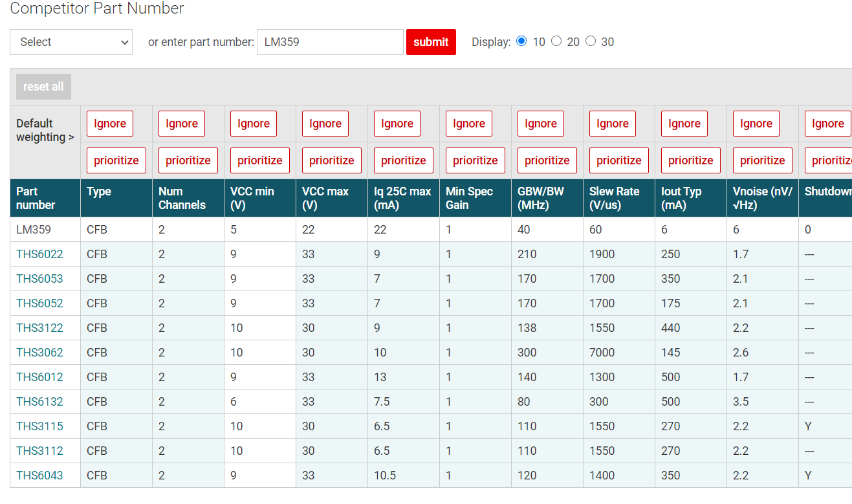Click the Display label text
852x504 pixels.
pyautogui.click(x=491, y=42)
